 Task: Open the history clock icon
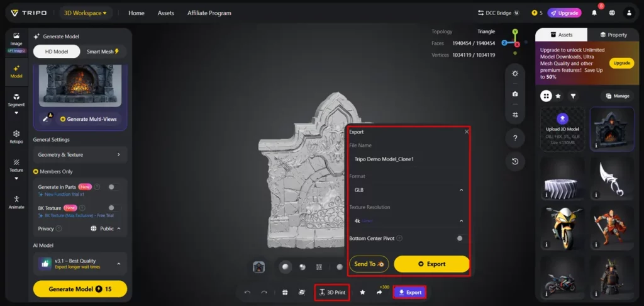[515, 162]
